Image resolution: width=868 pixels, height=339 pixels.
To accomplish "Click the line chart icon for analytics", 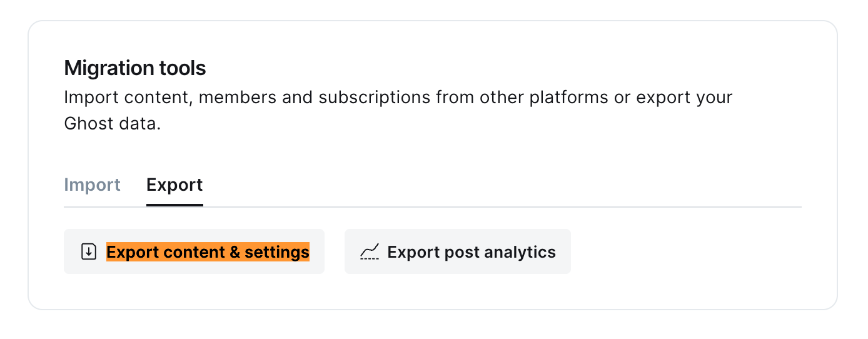I will (370, 251).
